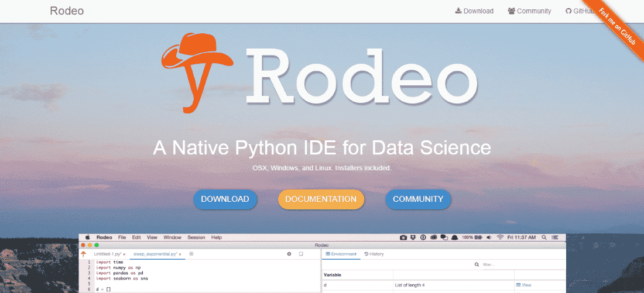This screenshot has height=293, width=644.
Task: Click the chat bubbles icon in menu bar
Action: click(444, 237)
